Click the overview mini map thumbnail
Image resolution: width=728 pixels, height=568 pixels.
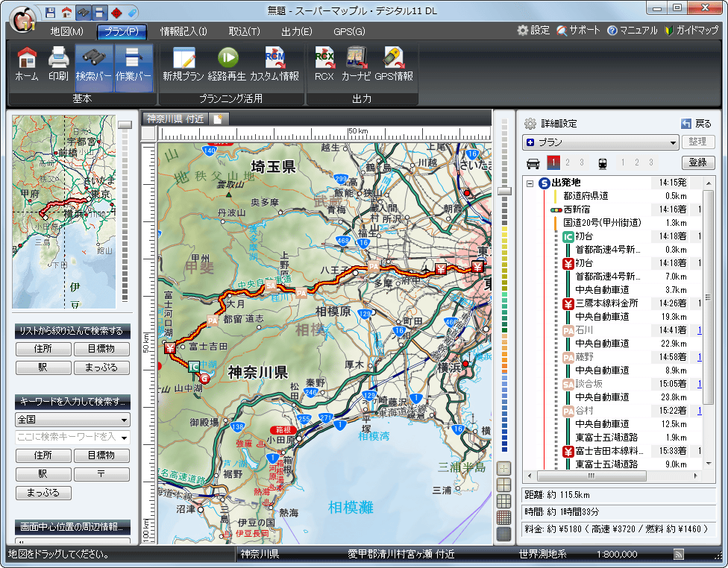tap(64, 212)
